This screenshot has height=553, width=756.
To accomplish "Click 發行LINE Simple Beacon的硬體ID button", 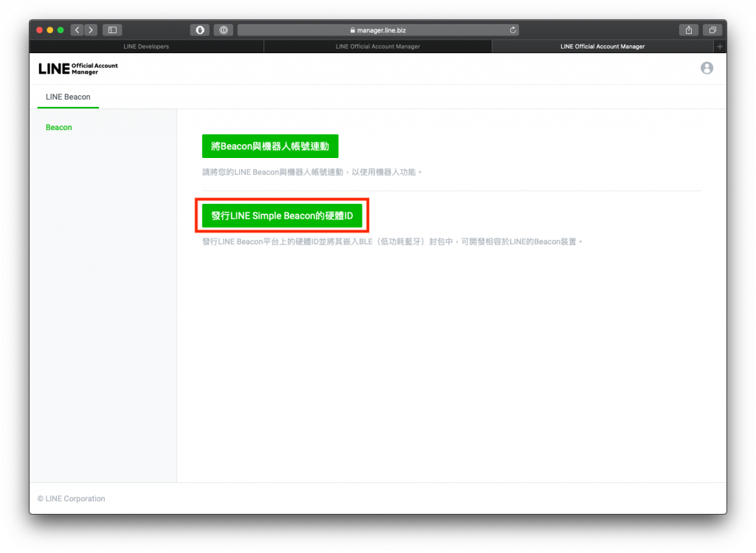I will (282, 216).
